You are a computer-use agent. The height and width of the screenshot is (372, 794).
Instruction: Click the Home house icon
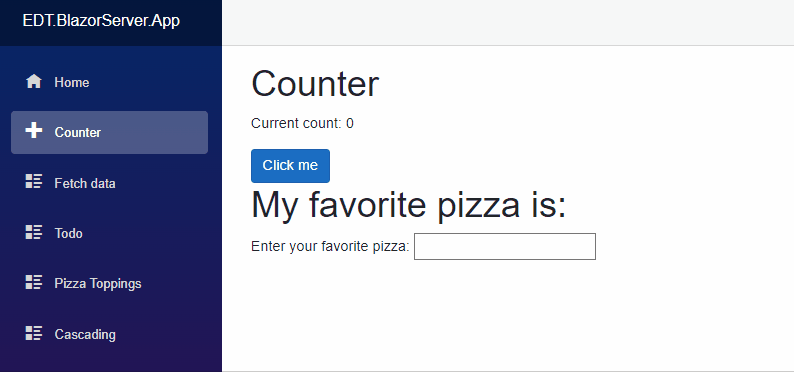coord(33,81)
